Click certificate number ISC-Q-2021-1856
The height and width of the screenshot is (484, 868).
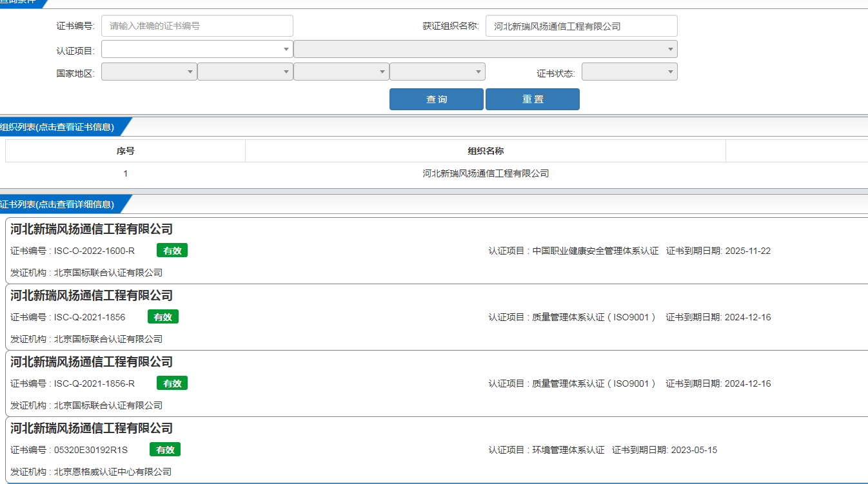90,317
